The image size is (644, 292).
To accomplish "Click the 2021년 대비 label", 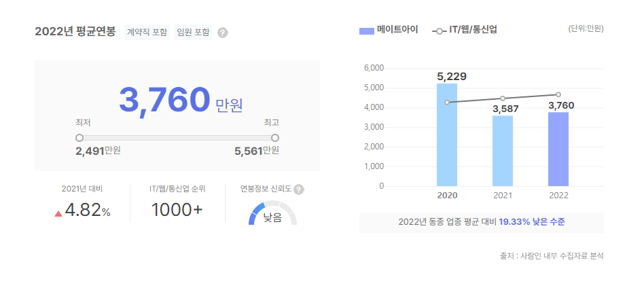I will 82,189.
